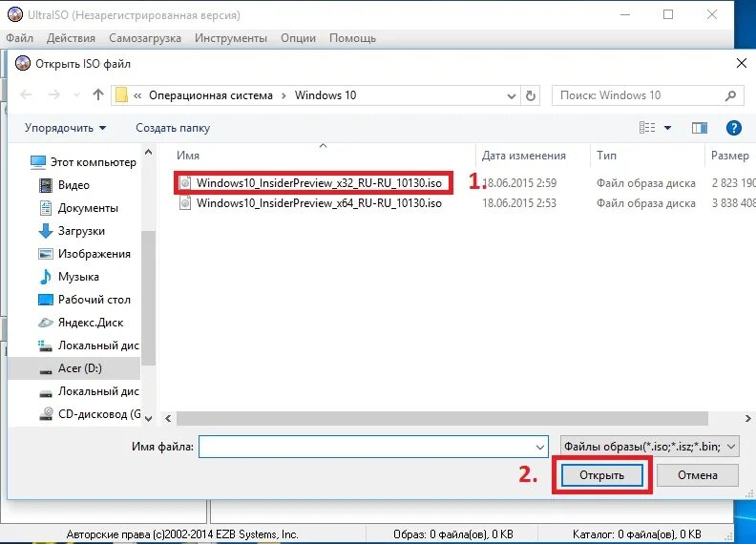Sort by Дата изменения column header
This screenshot has height=544, width=756.
[x=524, y=156]
